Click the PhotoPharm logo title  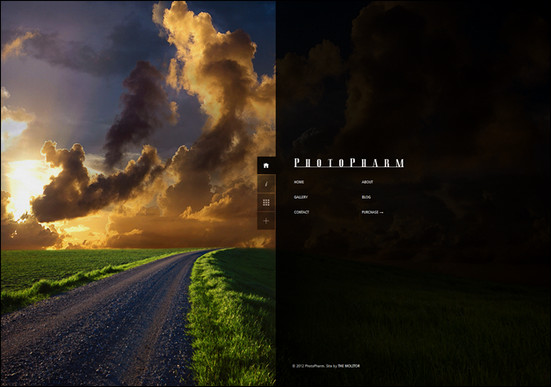click(x=349, y=163)
